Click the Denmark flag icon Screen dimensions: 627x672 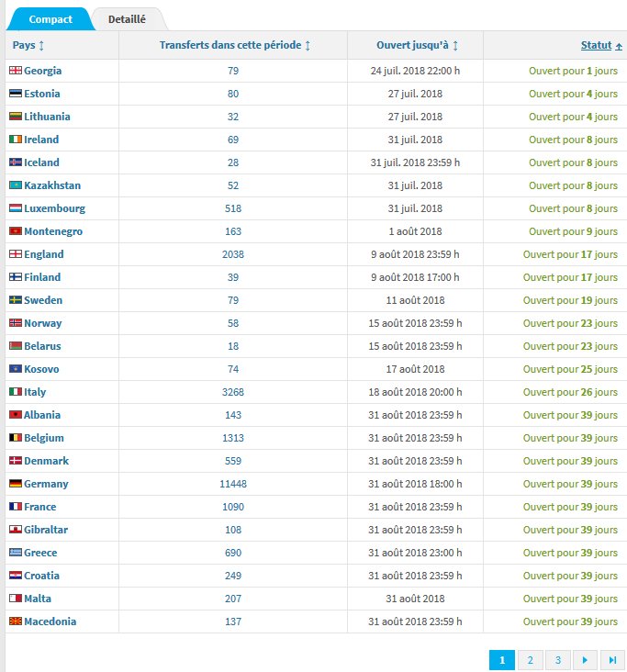(16, 461)
